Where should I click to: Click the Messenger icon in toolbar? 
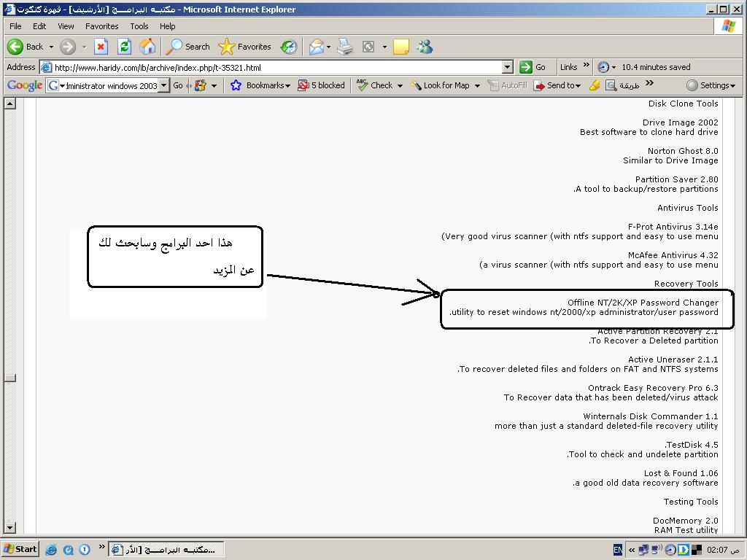pyautogui.click(x=425, y=47)
